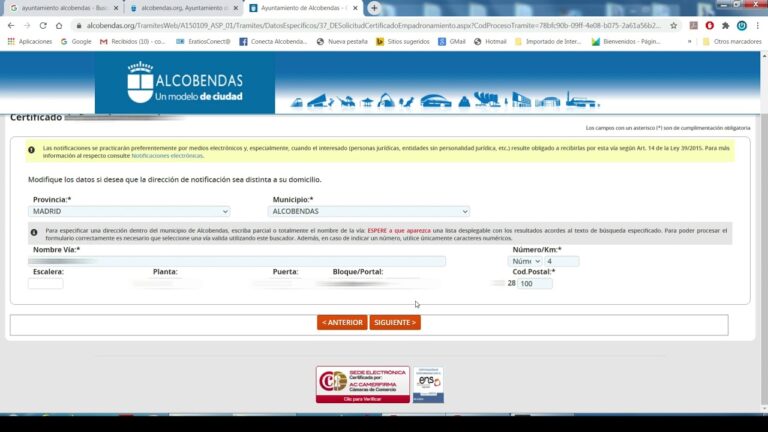This screenshot has height=432, width=768.
Task: Click the info icon in the gray address notice
Action: (34, 233)
